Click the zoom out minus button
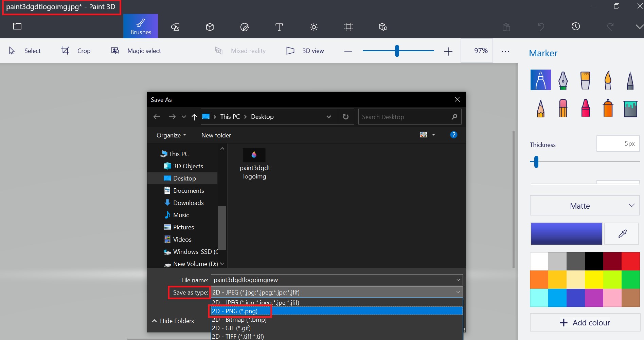644x340 pixels. 348,51
